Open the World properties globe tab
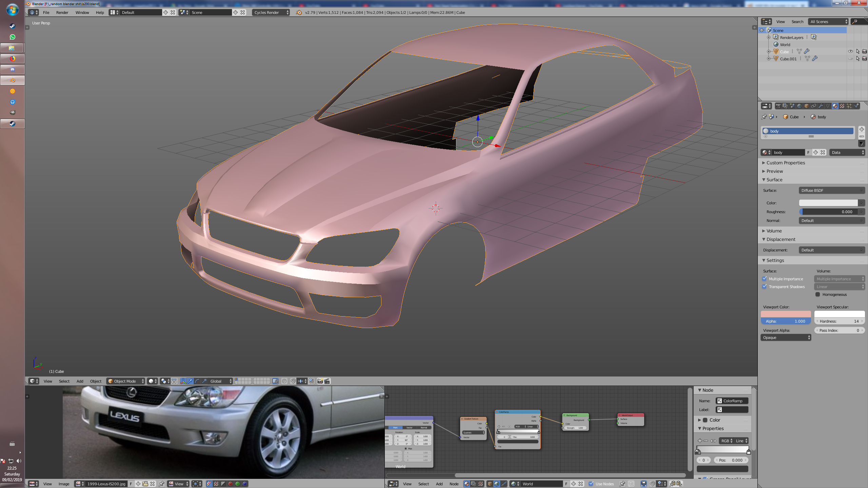 pyautogui.click(x=799, y=106)
